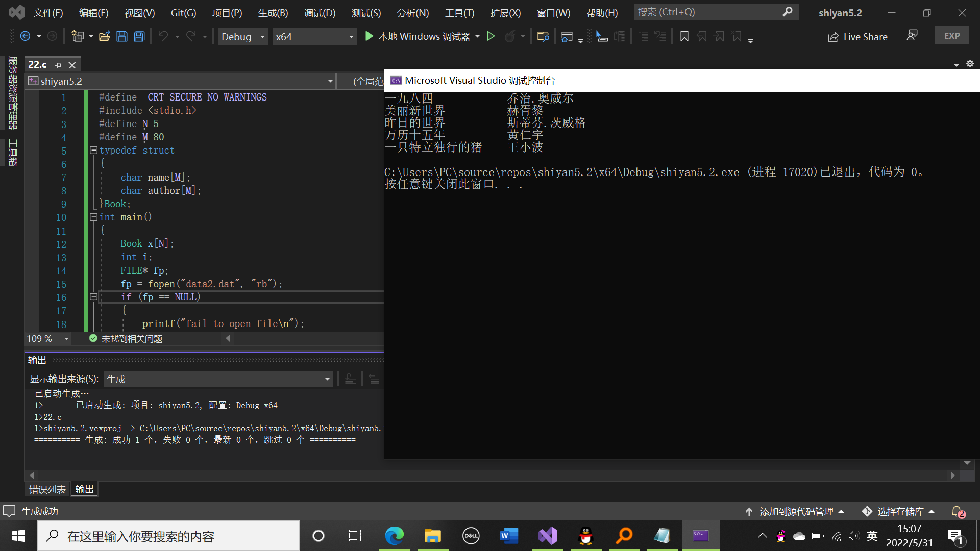The image size is (980, 551).
Task: Switch to the 错误列表 tab
Action: click(47, 489)
